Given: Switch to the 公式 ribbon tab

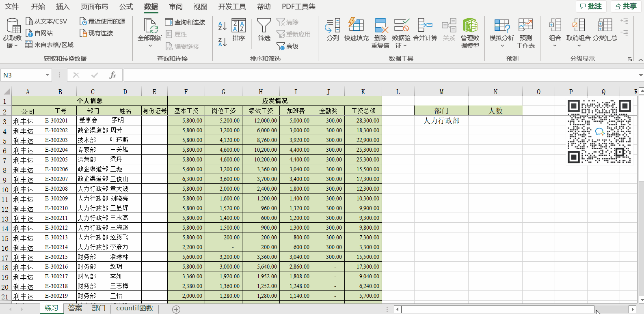Looking at the screenshot, I should click(126, 6).
